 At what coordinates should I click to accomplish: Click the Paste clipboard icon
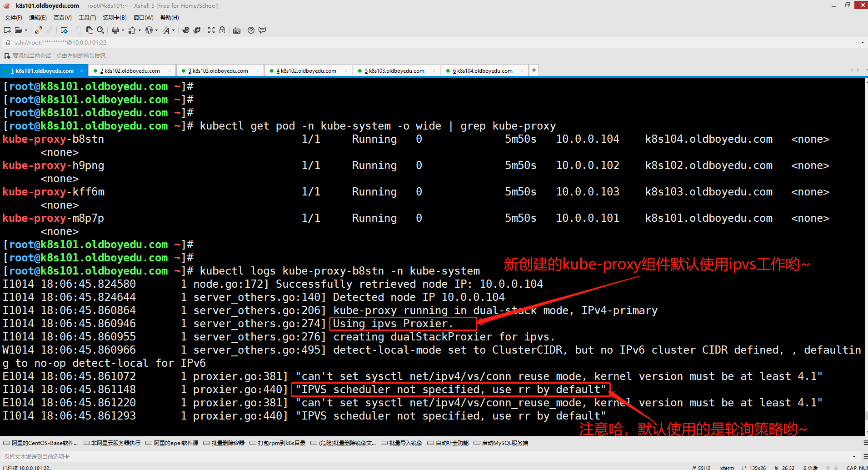(90, 30)
